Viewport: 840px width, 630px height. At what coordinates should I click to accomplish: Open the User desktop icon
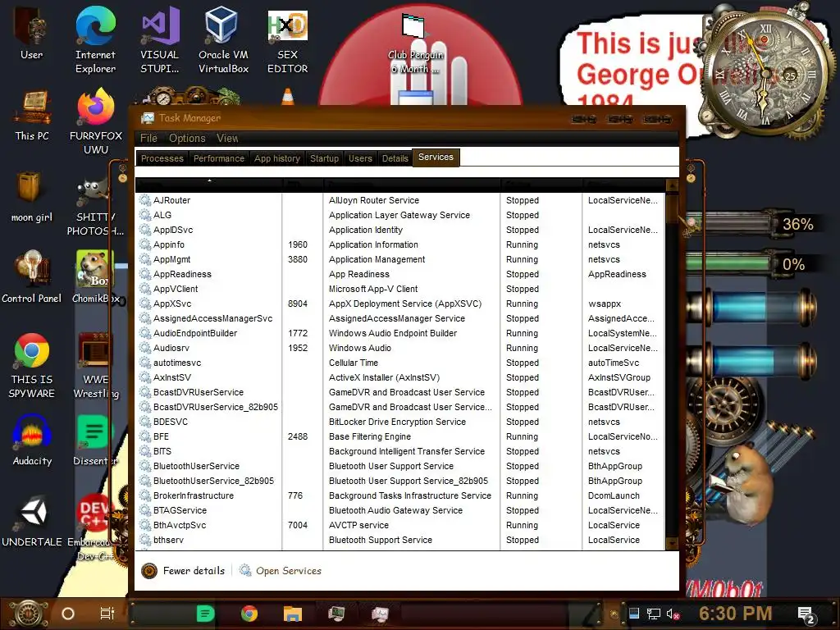point(31,33)
